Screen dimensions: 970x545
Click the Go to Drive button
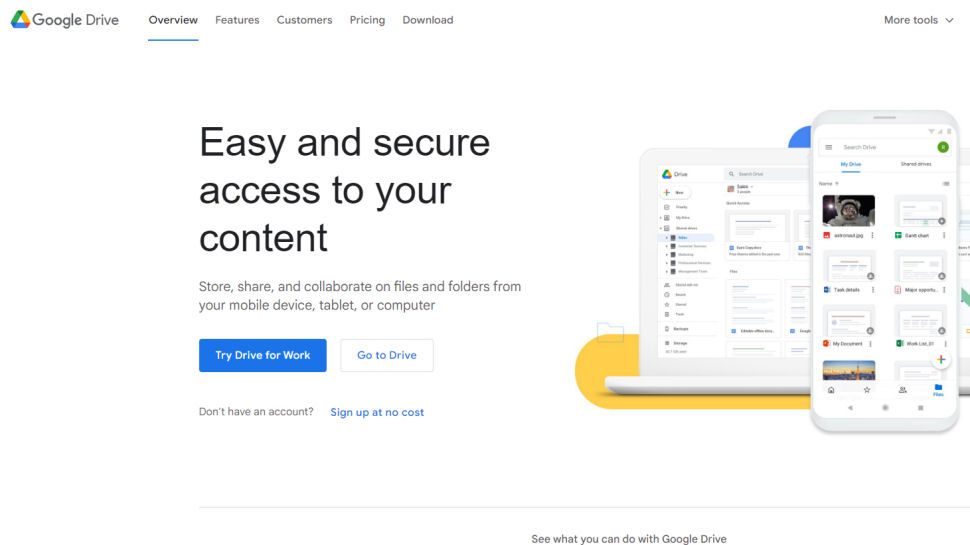[x=387, y=355]
